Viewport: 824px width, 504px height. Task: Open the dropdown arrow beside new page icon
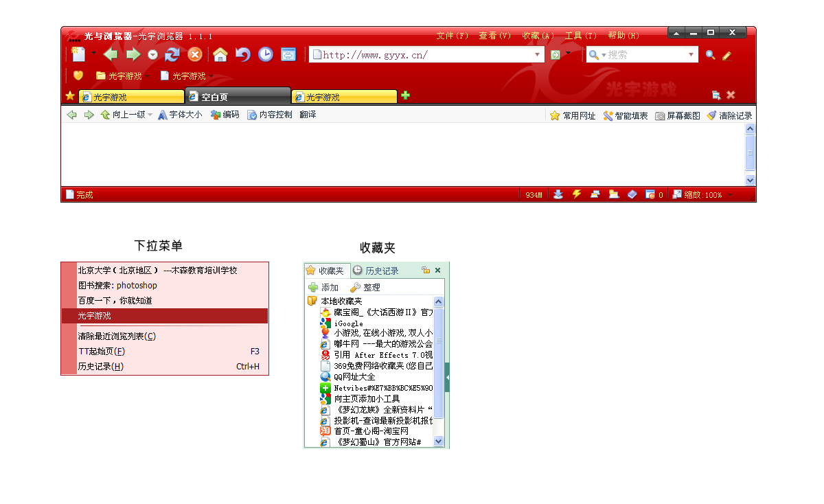point(94,52)
